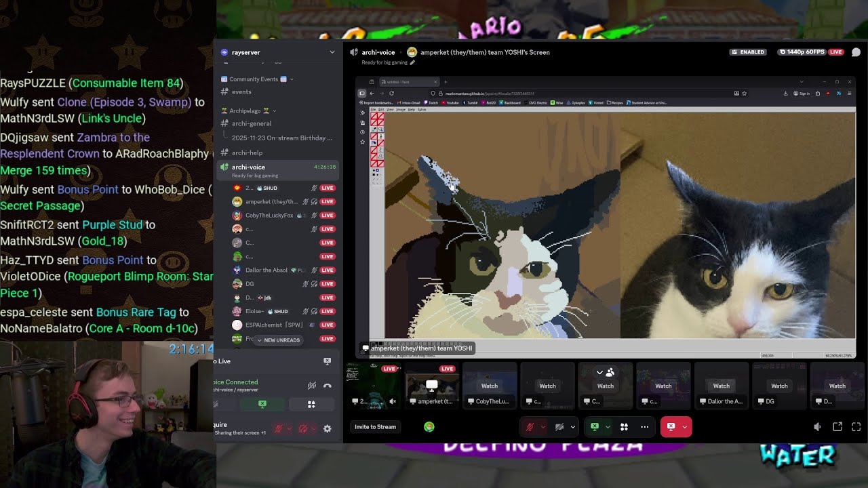
Task: Click the ENABLED clips badge
Action: (748, 52)
